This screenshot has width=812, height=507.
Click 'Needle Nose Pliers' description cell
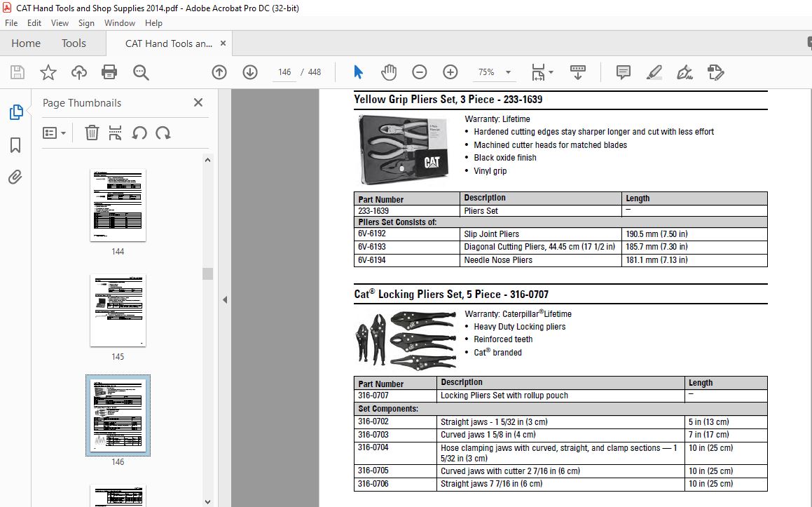point(541,260)
